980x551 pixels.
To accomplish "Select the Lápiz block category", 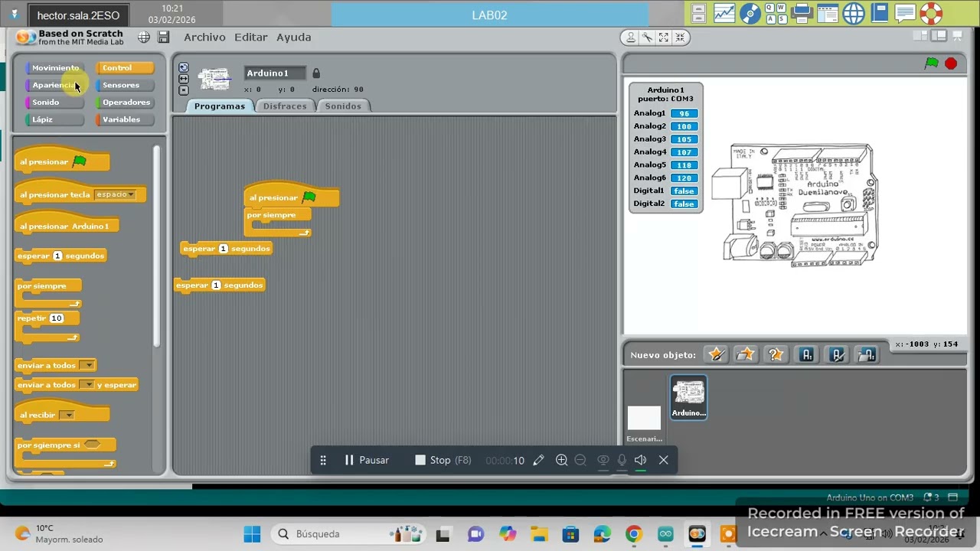I will click(55, 119).
